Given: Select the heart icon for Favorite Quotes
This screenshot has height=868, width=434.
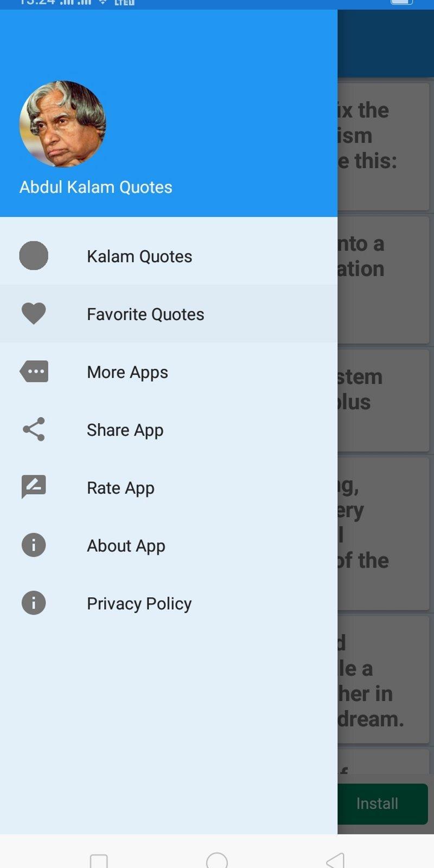Looking at the screenshot, I should coord(34,313).
